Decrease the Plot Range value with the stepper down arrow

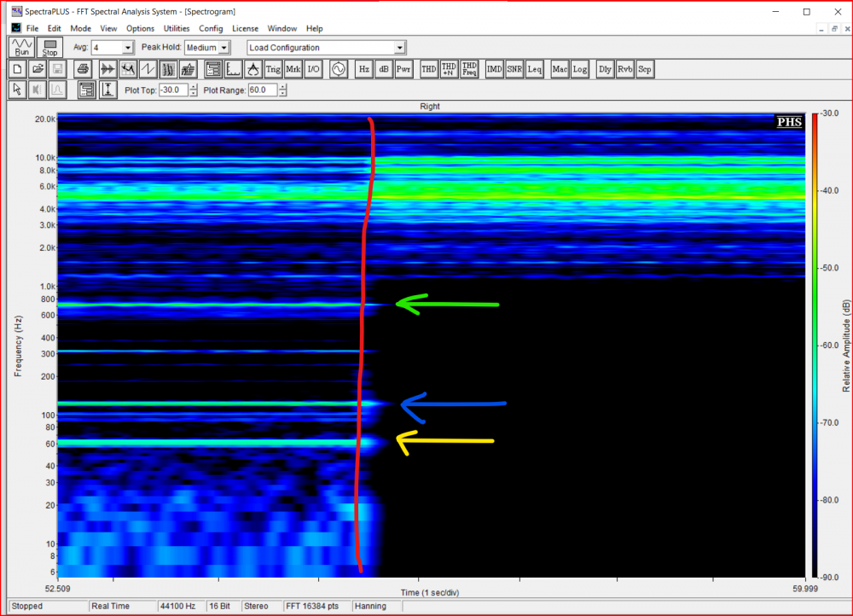click(282, 93)
